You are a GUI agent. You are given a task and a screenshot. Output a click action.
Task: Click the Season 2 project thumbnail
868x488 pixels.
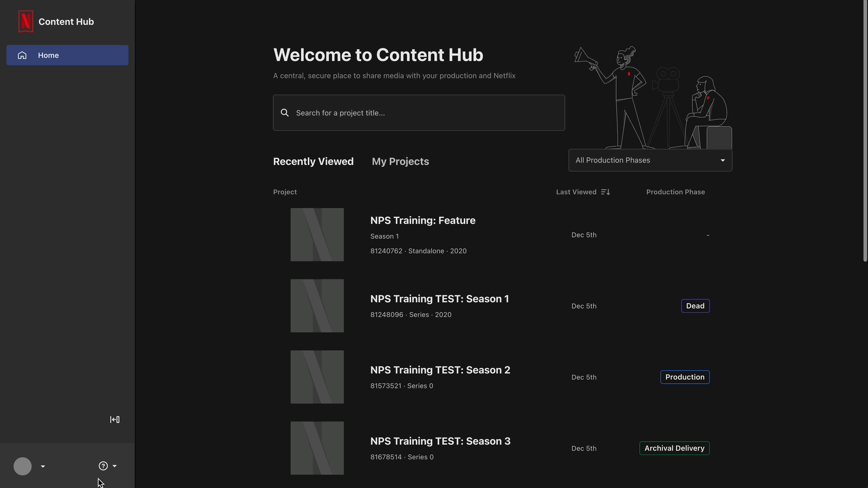317,377
